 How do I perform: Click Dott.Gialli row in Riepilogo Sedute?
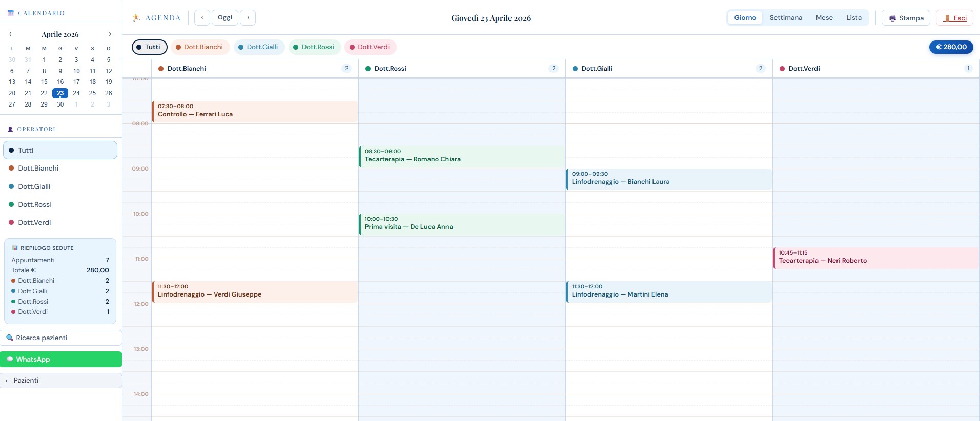click(60, 291)
